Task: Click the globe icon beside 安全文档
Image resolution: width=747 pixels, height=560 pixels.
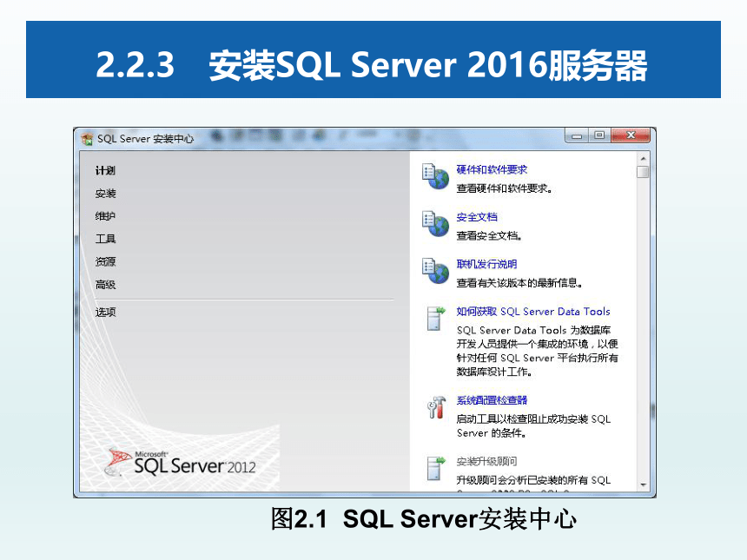Action: click(x=435, y=224)
